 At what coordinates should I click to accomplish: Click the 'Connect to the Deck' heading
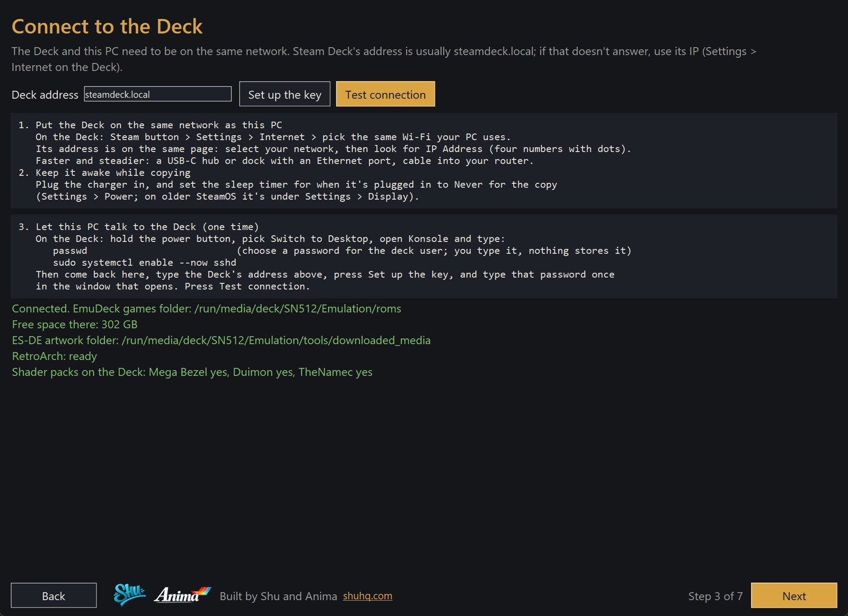click(x=107, y=26)
